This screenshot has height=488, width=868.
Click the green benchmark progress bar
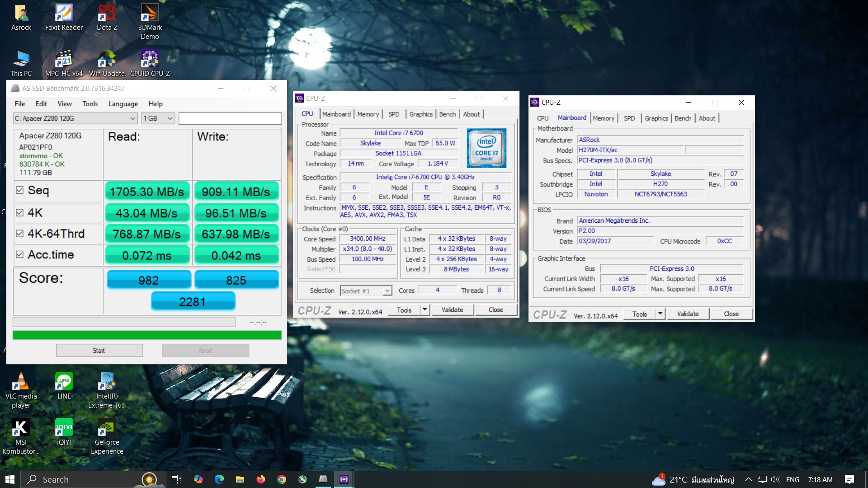coord(147,335)
